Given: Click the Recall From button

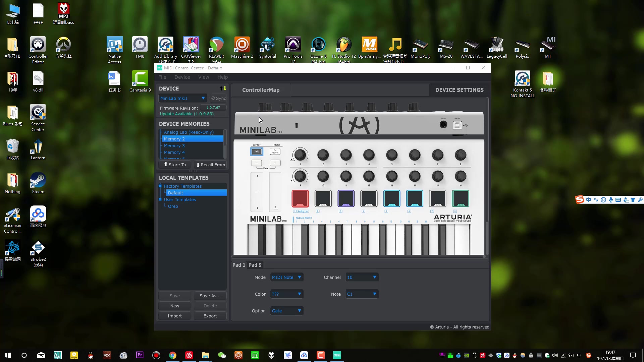Looking at the screenshot, I should point(210,165).
